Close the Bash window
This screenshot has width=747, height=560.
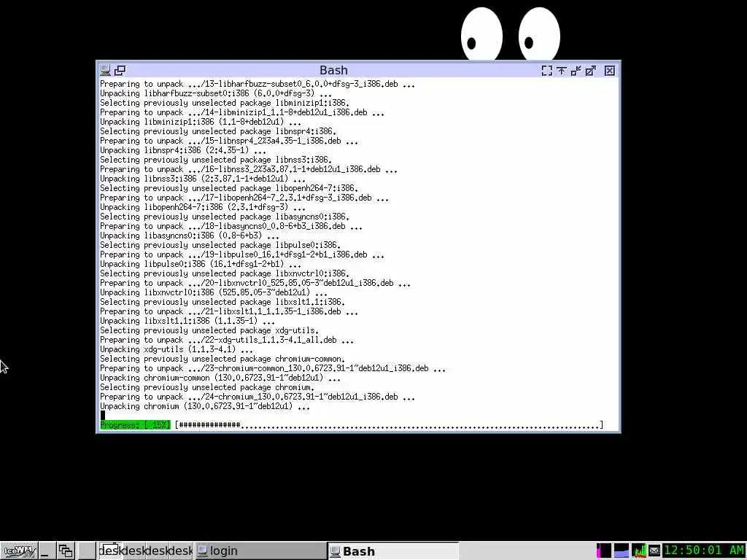click(609, 71)
